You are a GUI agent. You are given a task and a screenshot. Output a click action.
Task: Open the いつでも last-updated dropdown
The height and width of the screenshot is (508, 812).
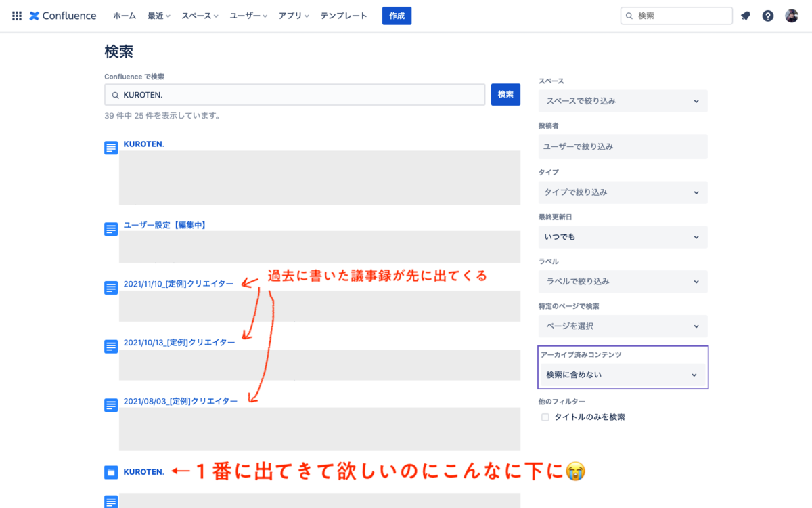point(623,237)
